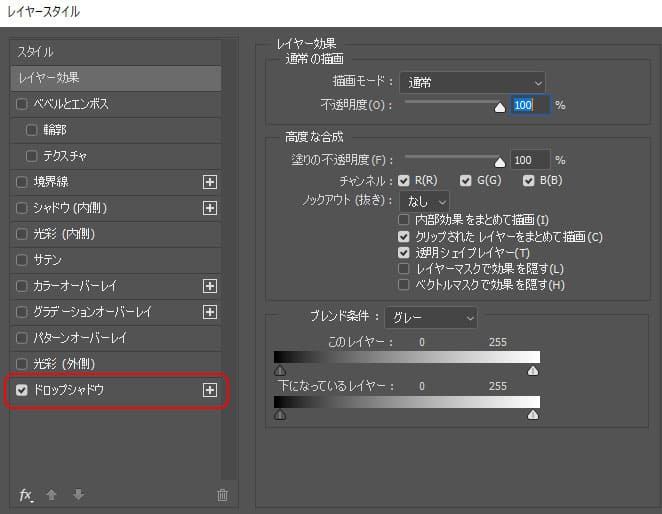Toggle the B(B) channel checkbox

click(x=529, y=181)
